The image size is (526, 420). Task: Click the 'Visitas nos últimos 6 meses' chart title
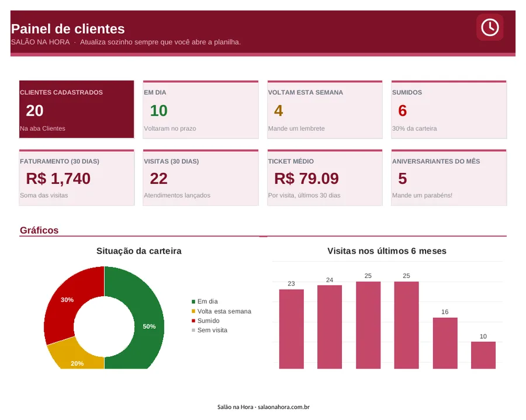387,251
